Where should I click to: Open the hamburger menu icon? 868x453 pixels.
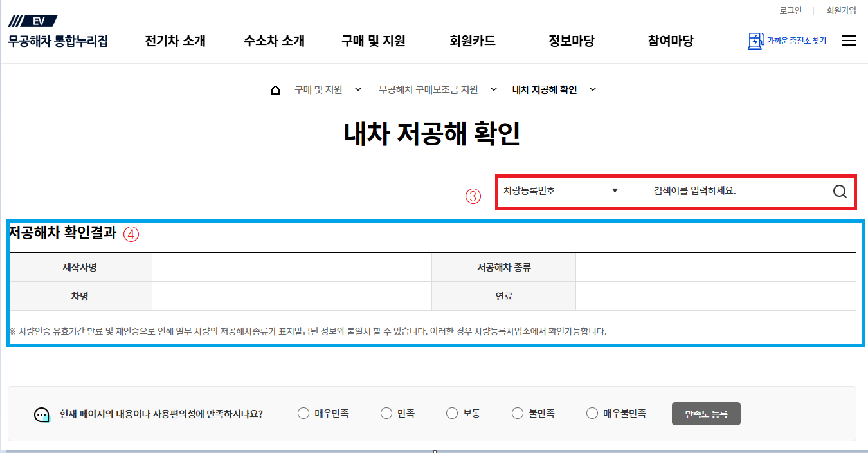coord(849,40)
